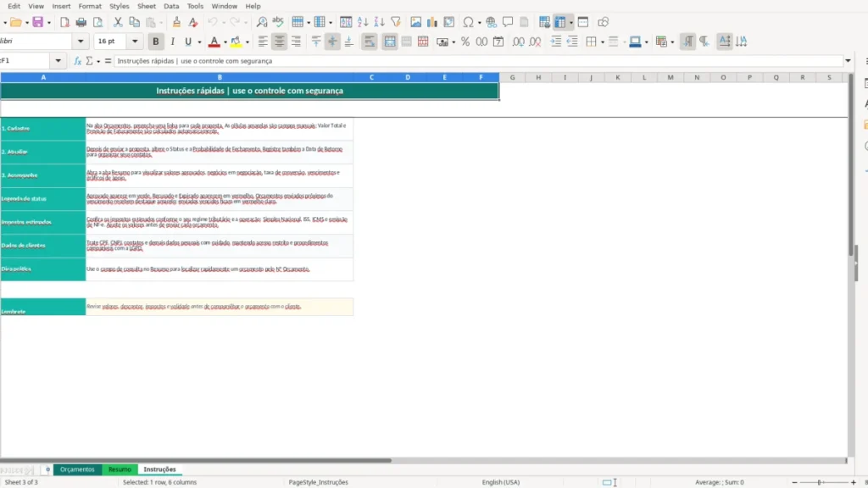
Task: Toggle Wrap Text button
Action: [x=370, y=42]
